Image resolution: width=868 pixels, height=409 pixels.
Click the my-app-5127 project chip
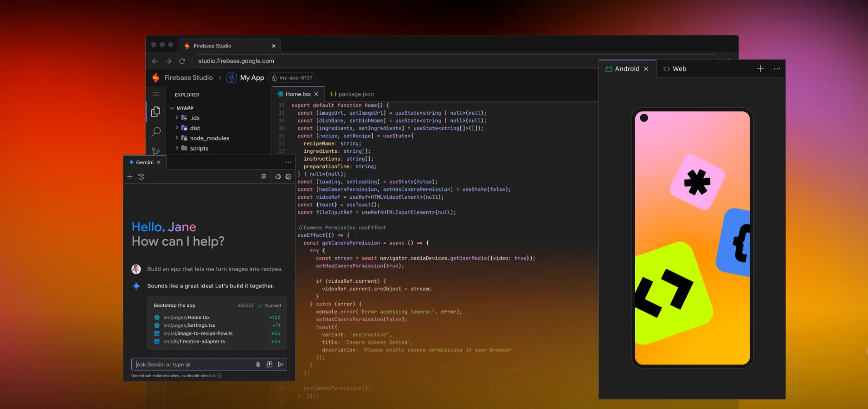(x=292, y=78)
